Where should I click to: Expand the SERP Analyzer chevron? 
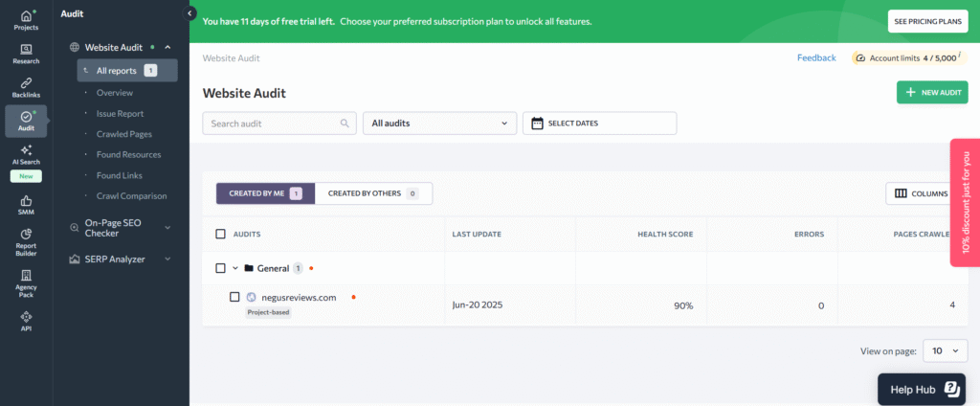point(167,259)
